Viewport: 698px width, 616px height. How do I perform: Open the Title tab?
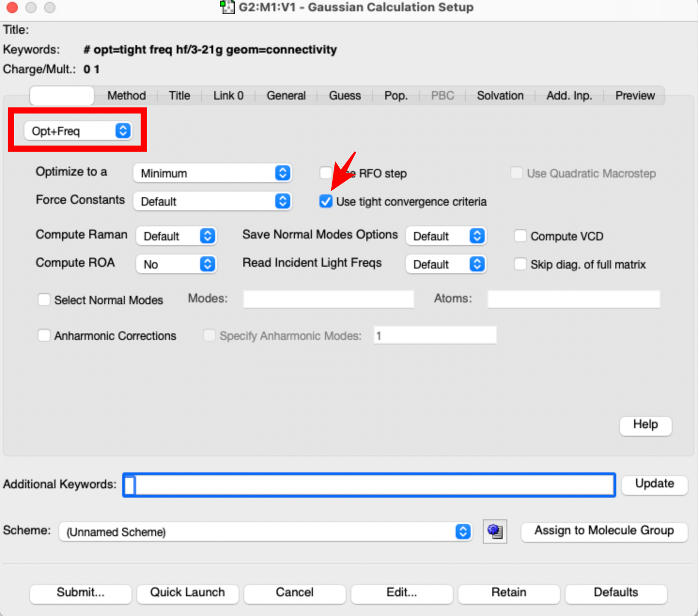(x=179, y=95)
